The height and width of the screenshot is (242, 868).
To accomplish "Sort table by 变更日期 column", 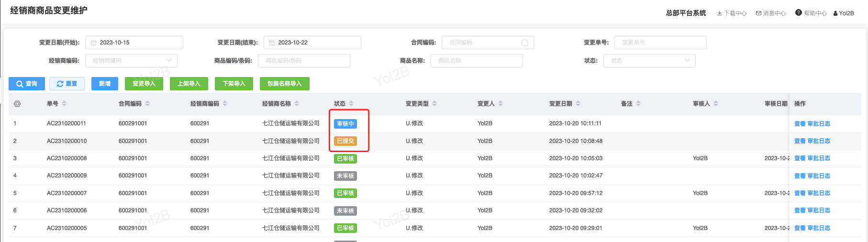I will click(578, 104).
